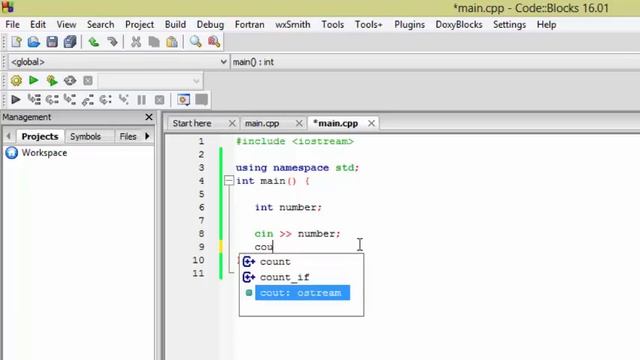Open the Fortran menu
This screenshot has width=640, height=360.
(249, 24)
